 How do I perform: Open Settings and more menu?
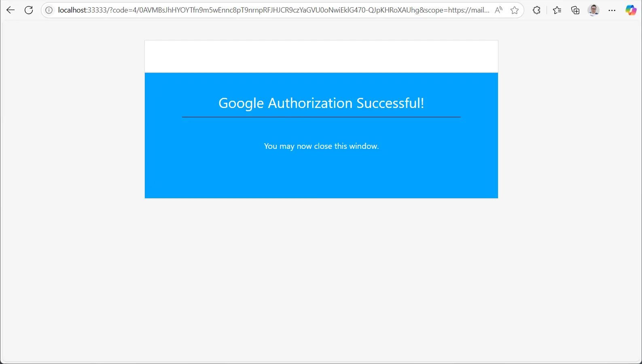[x=612, y=10]
